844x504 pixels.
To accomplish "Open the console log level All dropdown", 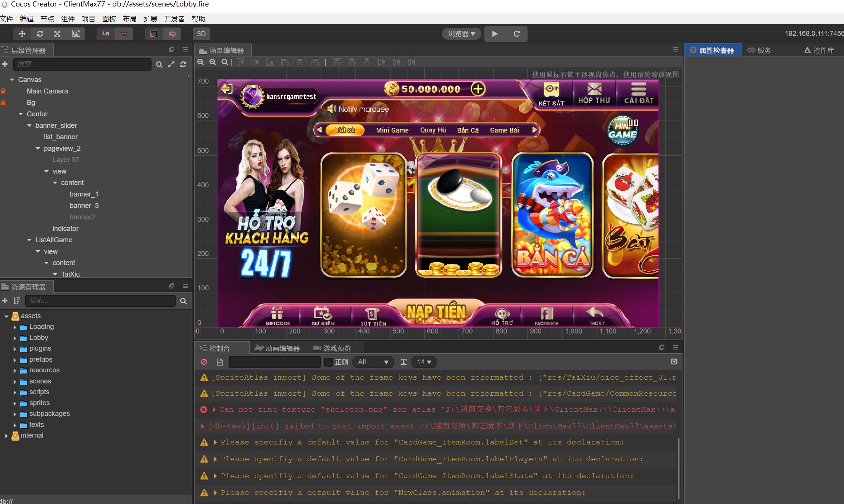I will coord(373,362).
